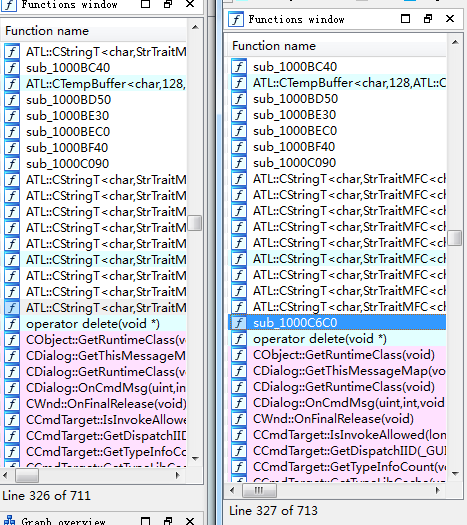Click function icon next to sub_1000BC40 in left list

click(12, 68)
